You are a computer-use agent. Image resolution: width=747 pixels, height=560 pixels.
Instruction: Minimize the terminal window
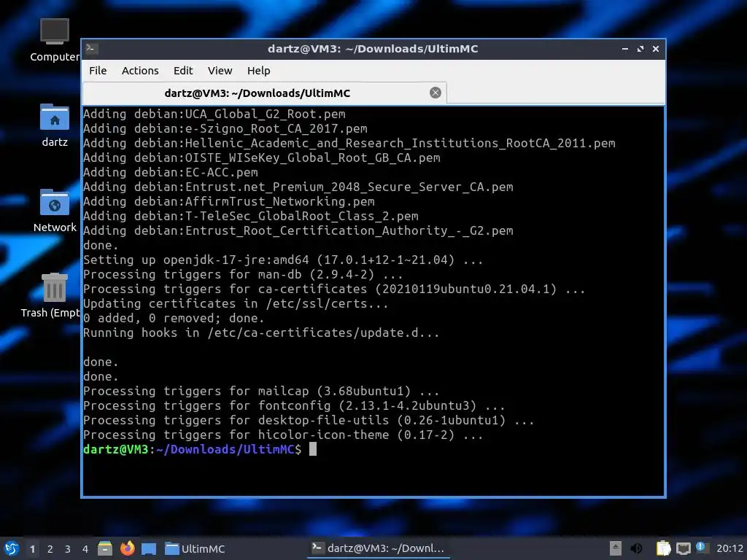pos(624,49)
